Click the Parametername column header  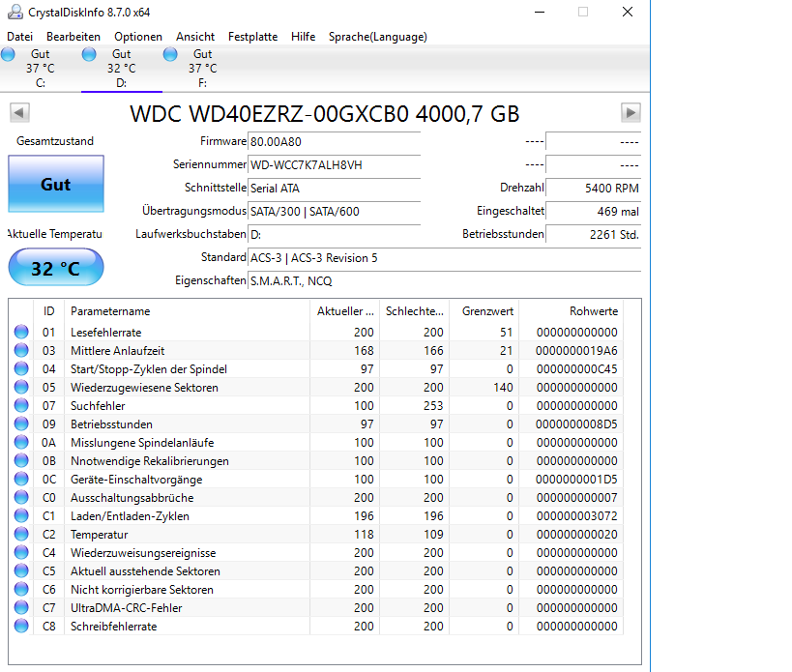coord(187,311)
